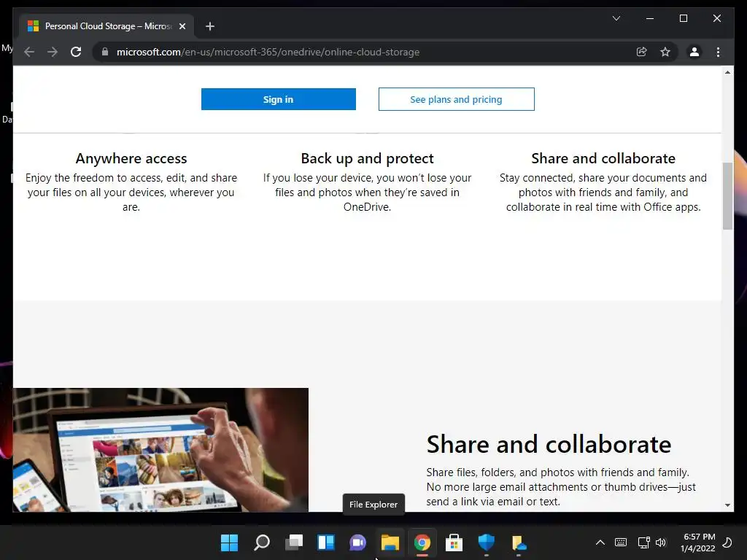
Task: Open Microsoft Store from taskbar
Action: click(x=454, y=542)
